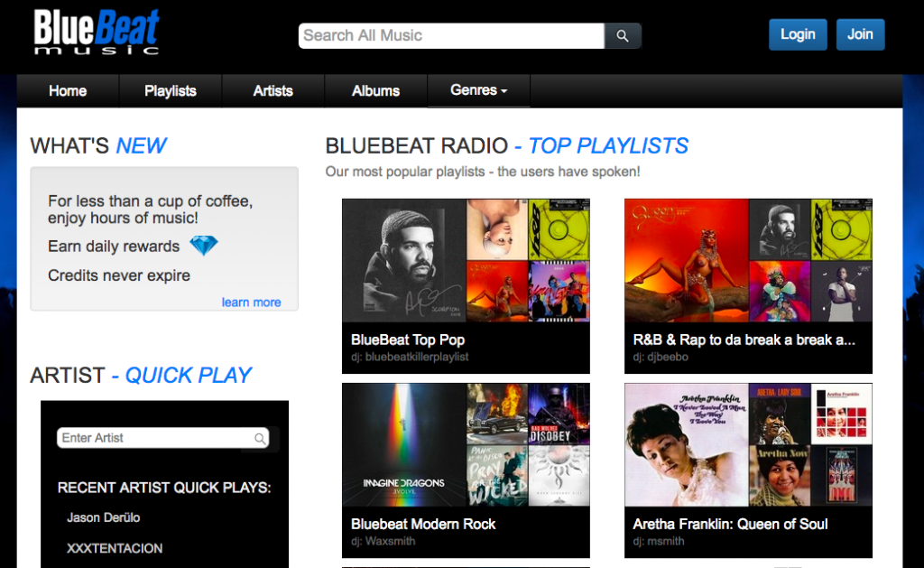Image resolution: width=924 pixels, height=568 pixels.
Task: Click the blue diamond rewards icon
Action: tap(204, 245)
